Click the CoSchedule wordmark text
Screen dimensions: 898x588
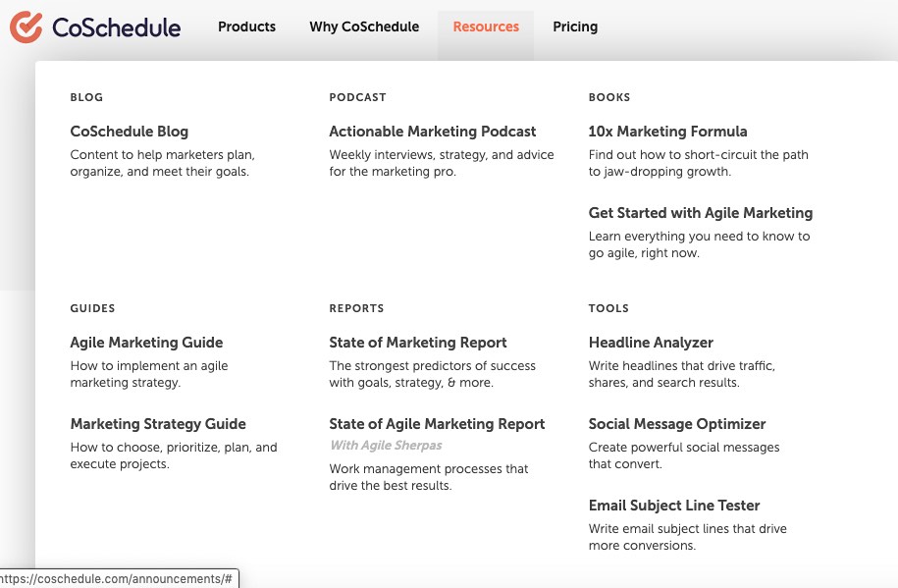coord(116,27)
